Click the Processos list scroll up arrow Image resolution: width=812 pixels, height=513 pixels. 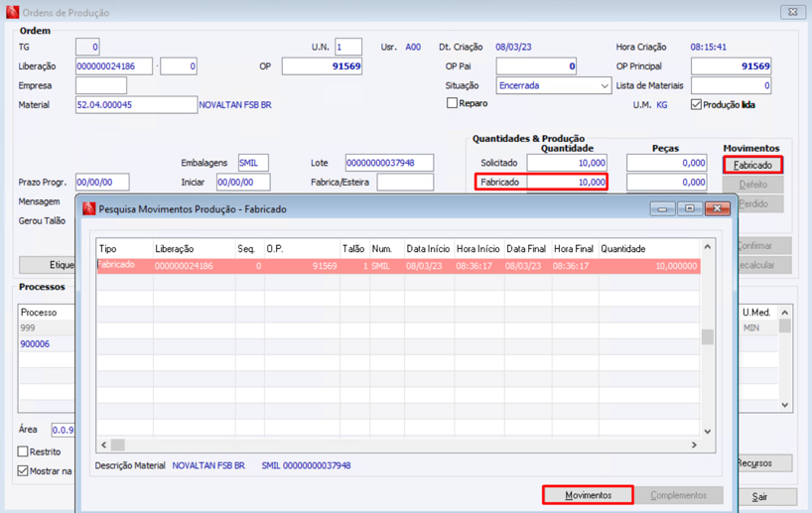[x=785, y=313]
